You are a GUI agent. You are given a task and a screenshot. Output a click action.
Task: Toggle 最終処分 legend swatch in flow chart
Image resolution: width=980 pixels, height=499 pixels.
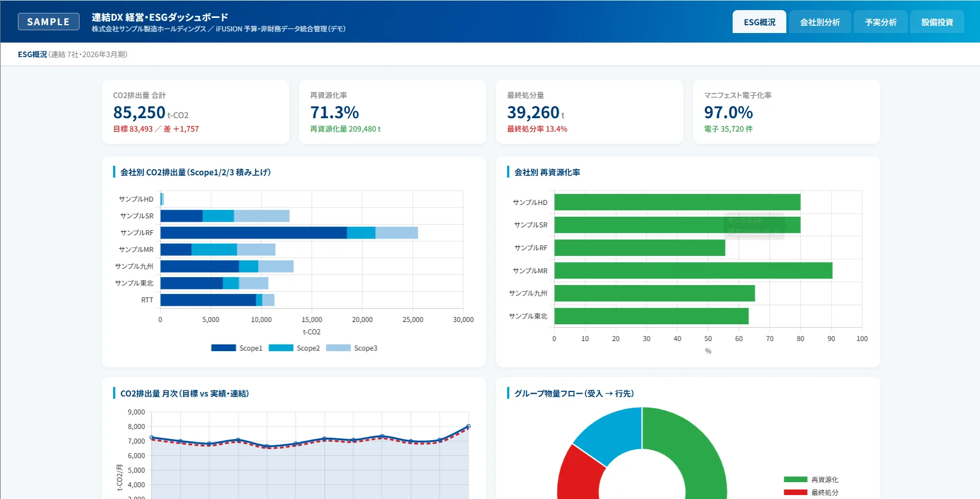point(795,492)
